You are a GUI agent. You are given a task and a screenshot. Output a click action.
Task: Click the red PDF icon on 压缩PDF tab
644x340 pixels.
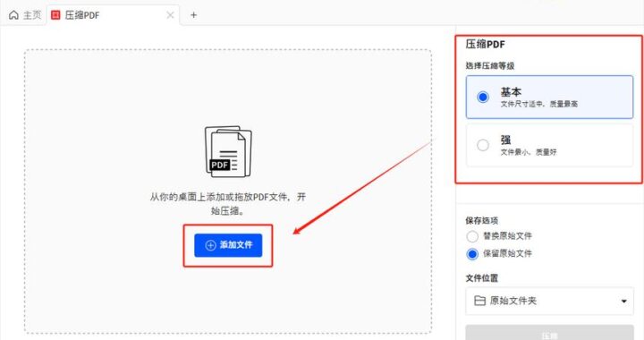point(55,15)
